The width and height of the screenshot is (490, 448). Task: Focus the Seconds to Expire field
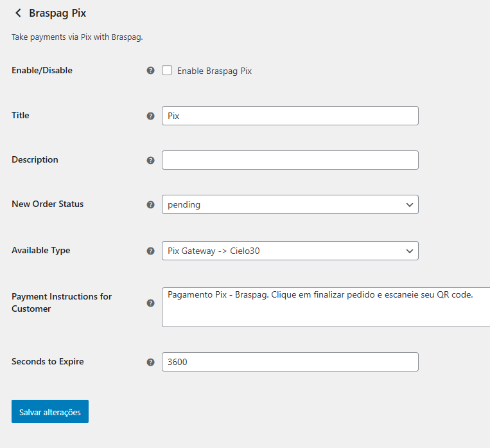(290, 362)
